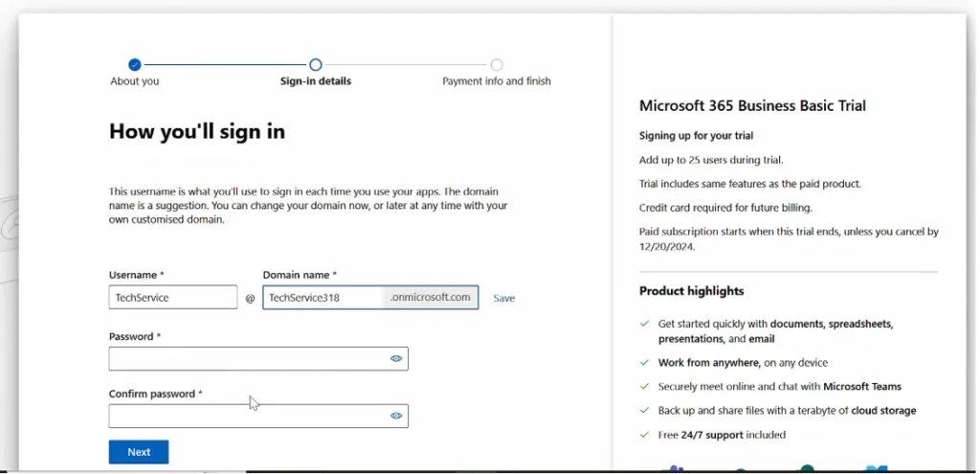Image resolution: width=980 pixels, height=474 pixels.
Task: Click the Next button
Action: pyautogui.click(x=139, y=452)
